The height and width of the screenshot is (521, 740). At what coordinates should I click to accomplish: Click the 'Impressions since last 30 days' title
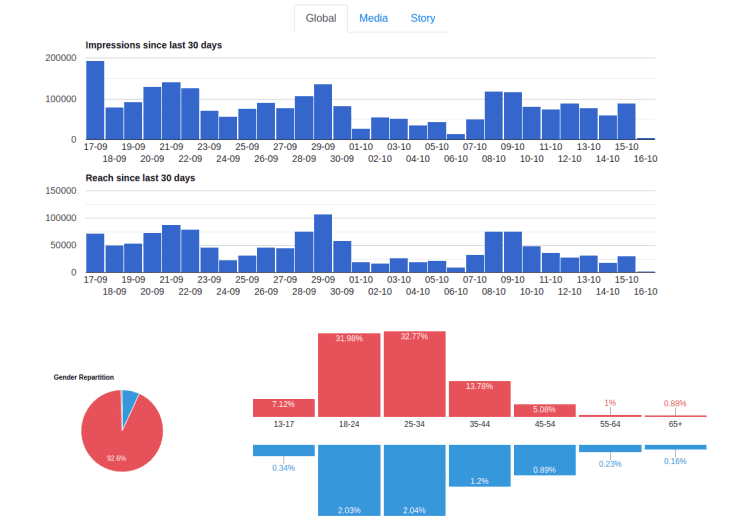tap(153, 45)
